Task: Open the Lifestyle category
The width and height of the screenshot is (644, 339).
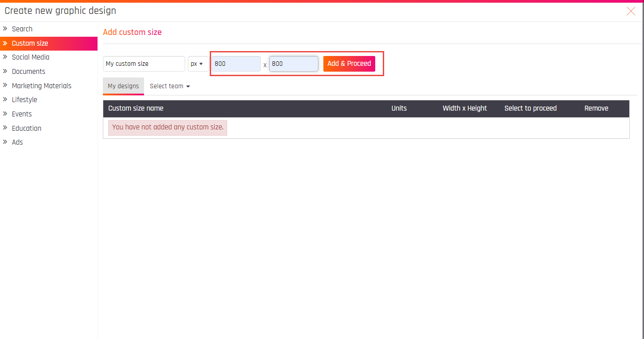Action: coord(24,100)
